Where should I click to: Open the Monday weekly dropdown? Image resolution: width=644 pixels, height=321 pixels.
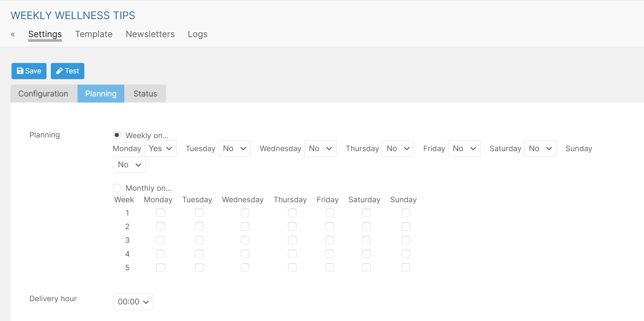(160, 149)
